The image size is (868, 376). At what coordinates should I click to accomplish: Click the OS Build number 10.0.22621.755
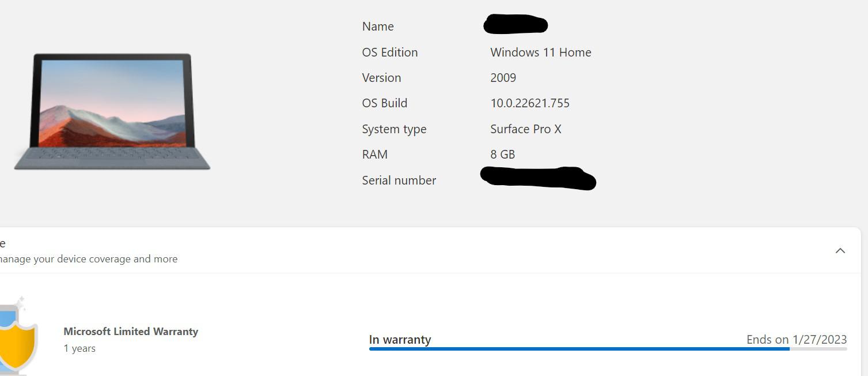(530, 103)
